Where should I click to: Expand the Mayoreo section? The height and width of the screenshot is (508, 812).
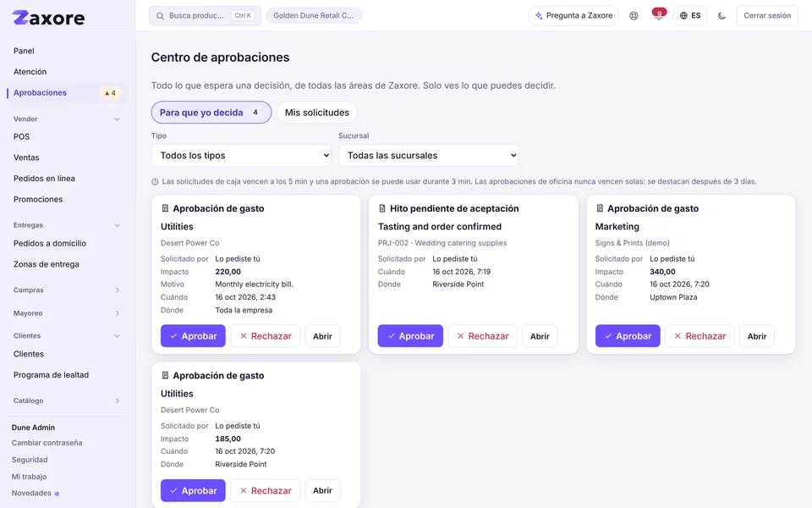click(67, 313)
